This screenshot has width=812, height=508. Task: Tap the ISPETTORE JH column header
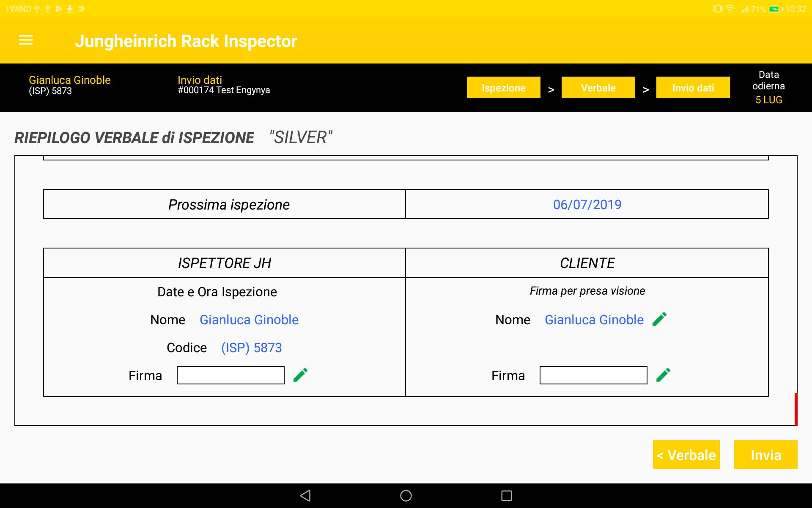coord(225,263)
